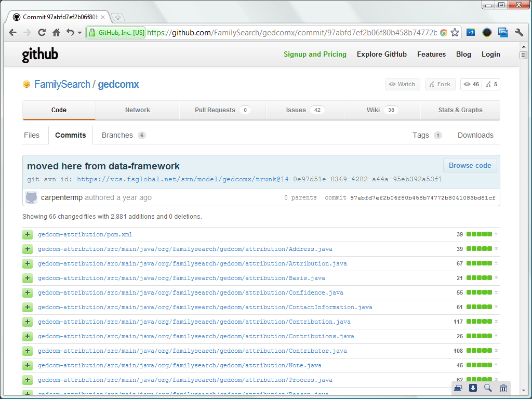The height and width of the screenshot is (399, 532).
Task: Open the Contributions.java file link
Action: [196, 337]
